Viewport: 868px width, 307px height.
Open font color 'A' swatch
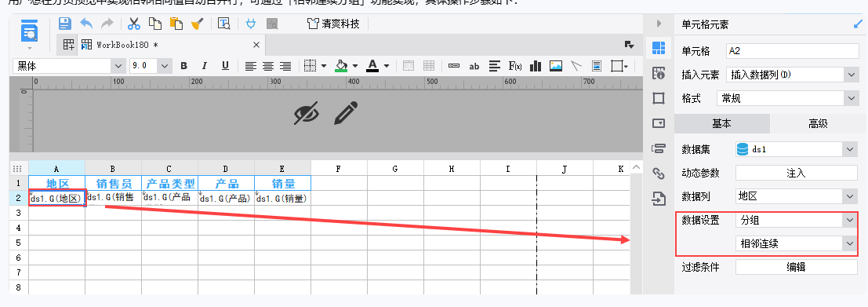point(372,66)
